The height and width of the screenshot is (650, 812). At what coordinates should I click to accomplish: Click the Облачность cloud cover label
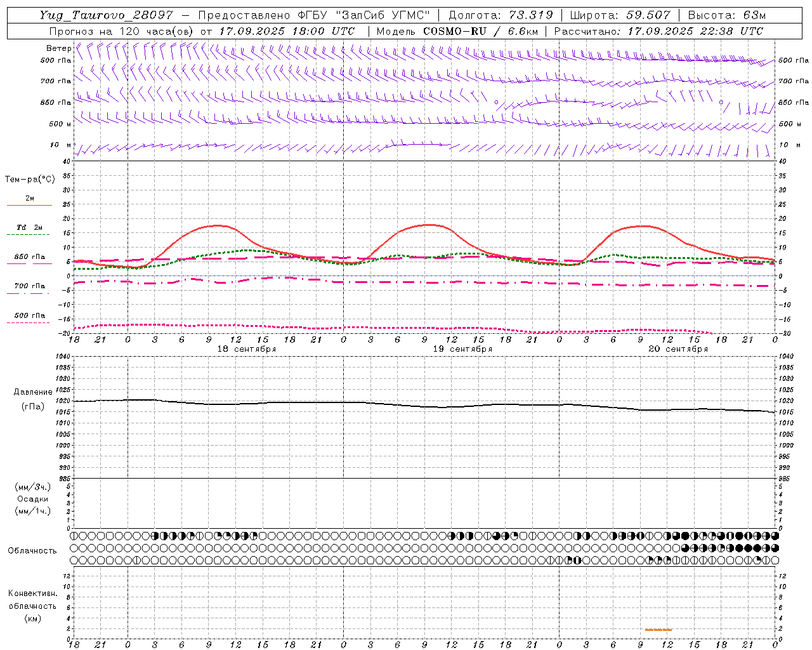click(x=32, y=550)
